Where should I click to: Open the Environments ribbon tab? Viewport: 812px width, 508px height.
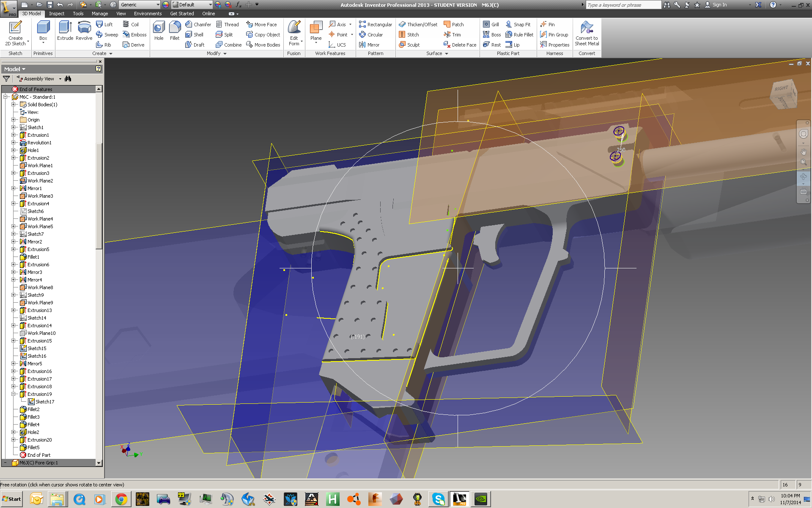148,14
